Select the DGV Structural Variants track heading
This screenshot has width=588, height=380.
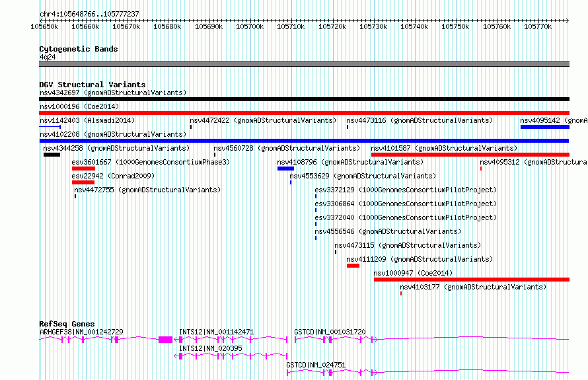click(x=92, y=85)
